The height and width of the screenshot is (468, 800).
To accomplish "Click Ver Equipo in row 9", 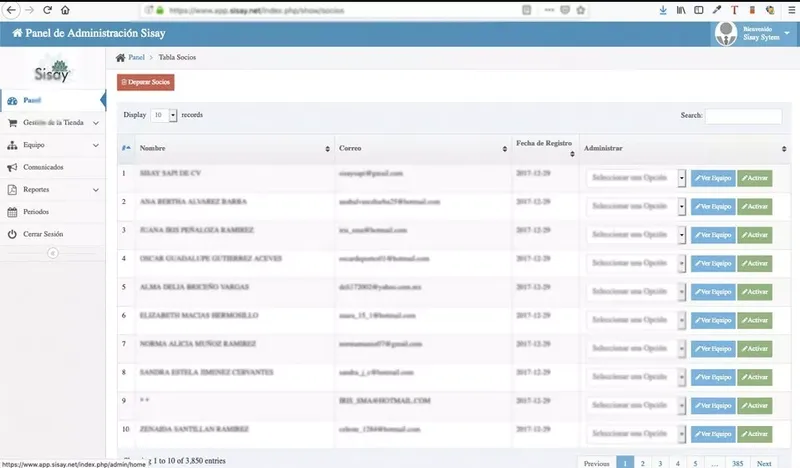I will point(713,406).
